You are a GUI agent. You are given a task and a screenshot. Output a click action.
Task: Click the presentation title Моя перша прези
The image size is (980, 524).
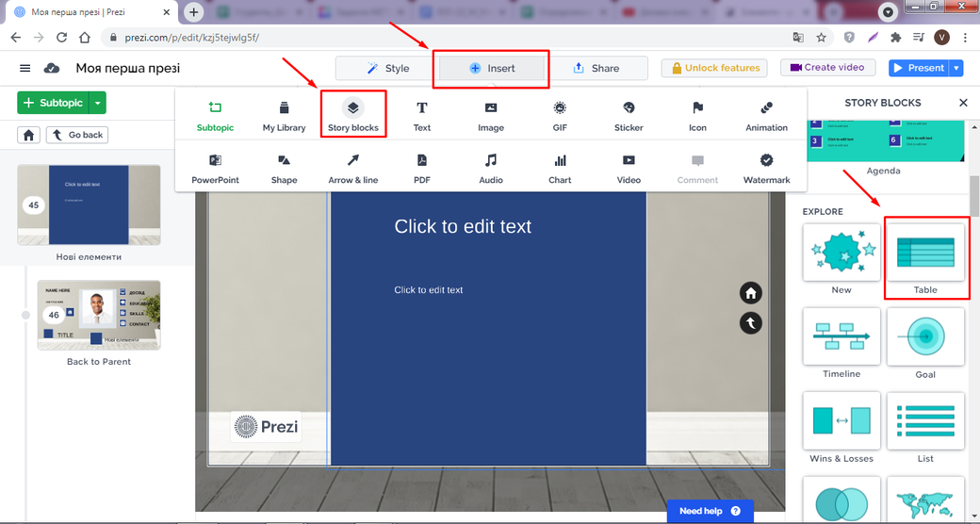click(x=128, y=68)
